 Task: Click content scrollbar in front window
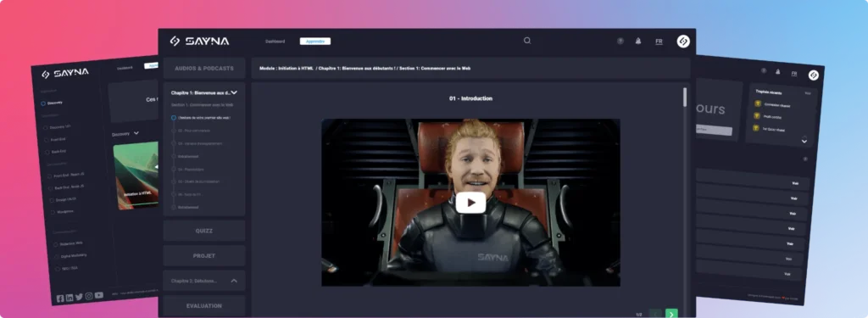tap(685, 97)
